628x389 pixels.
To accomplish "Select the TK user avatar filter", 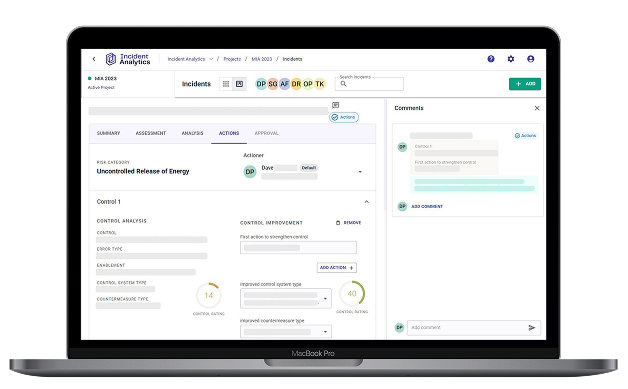I will (320, 84).
